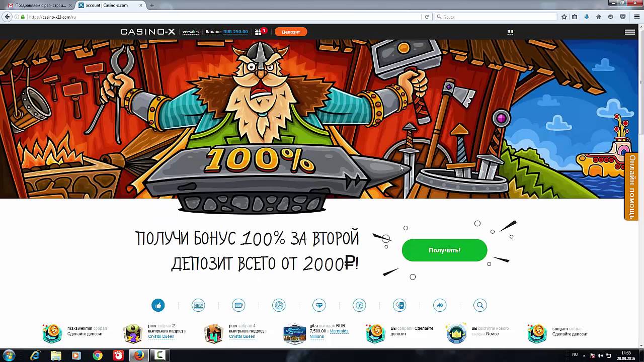
Task: Click the orange Депозит button
Action: pyautogui.click(x=291, y=32)
